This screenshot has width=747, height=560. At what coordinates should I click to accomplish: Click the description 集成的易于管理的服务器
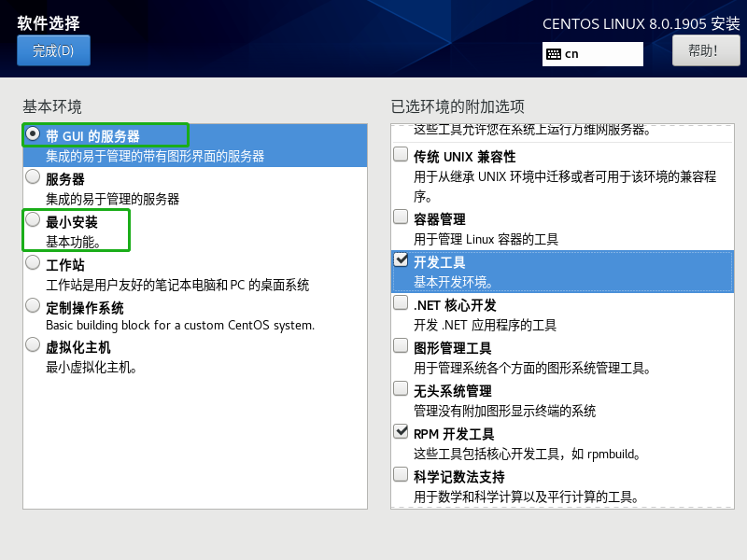click(x=112, y=199)
